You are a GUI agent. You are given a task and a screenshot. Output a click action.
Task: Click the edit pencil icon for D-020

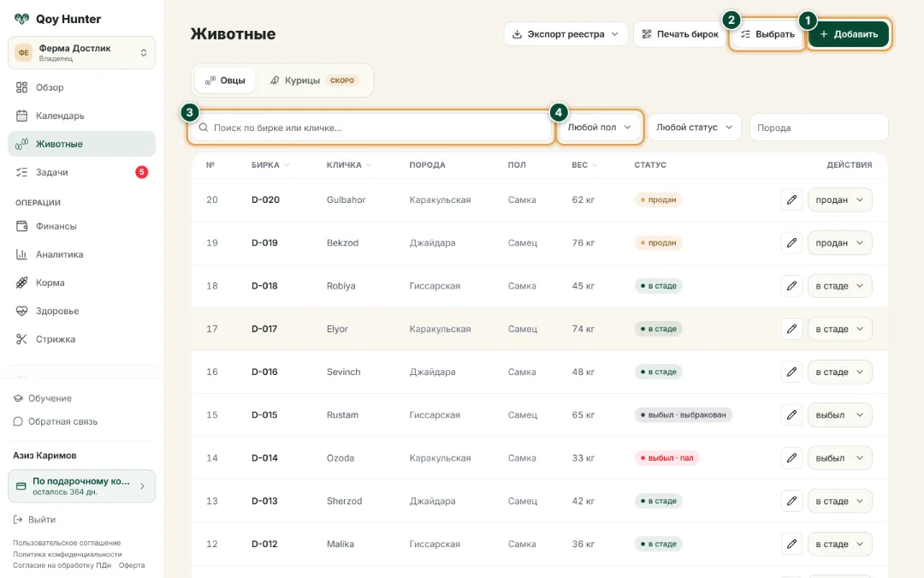[791, 200]
